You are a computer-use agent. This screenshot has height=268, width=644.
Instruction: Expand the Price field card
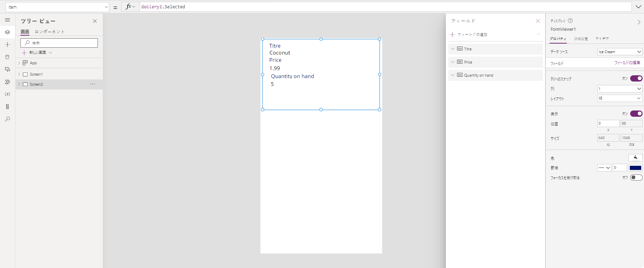point(453,62)
